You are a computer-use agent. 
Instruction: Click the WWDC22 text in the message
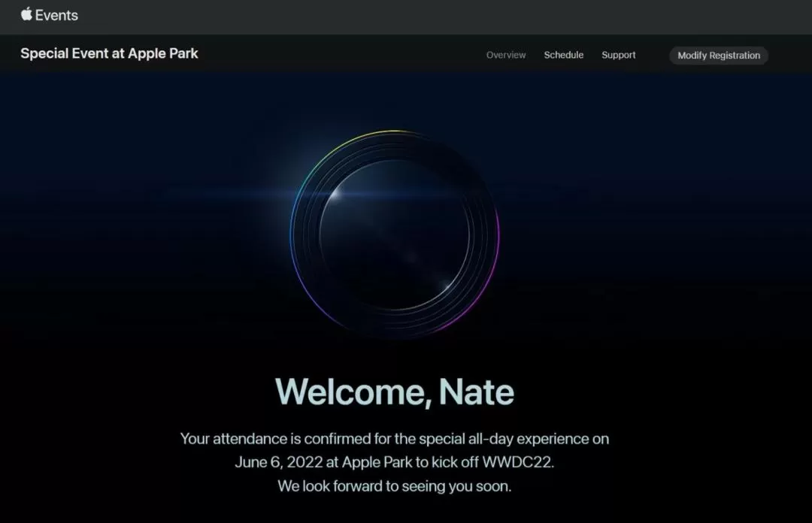coord(518,462)
